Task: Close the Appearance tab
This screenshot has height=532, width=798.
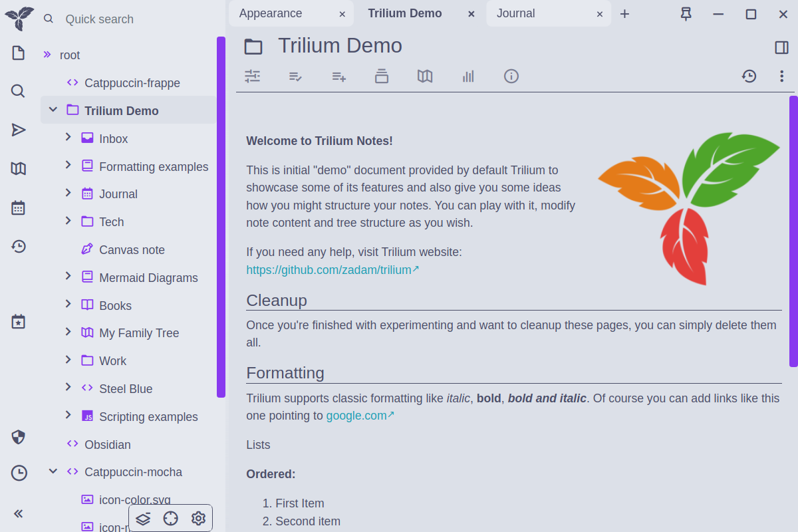Action: point(342,14)
